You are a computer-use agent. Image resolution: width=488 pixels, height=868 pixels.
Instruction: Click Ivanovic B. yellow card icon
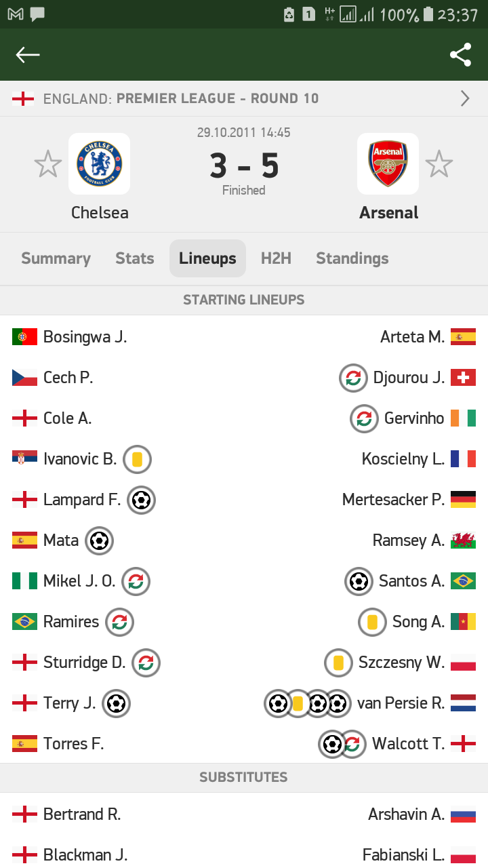pyautogui.click(x=137, y=459)
